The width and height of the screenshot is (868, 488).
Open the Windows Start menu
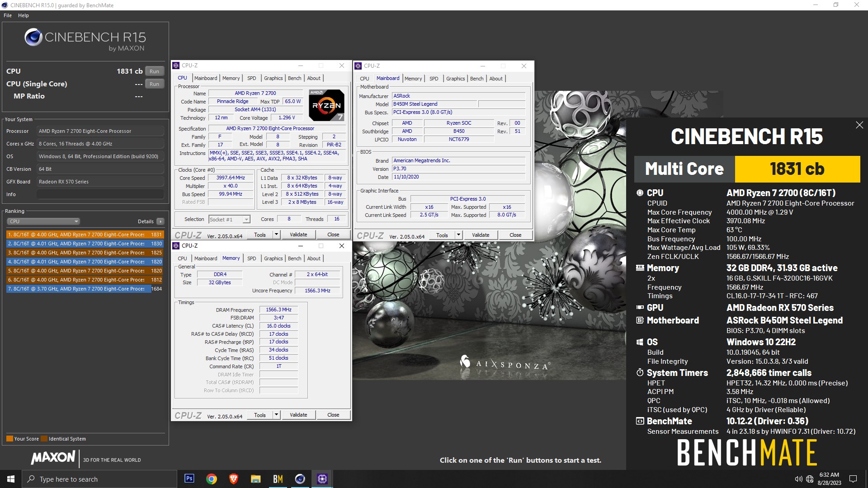point(11,479)
